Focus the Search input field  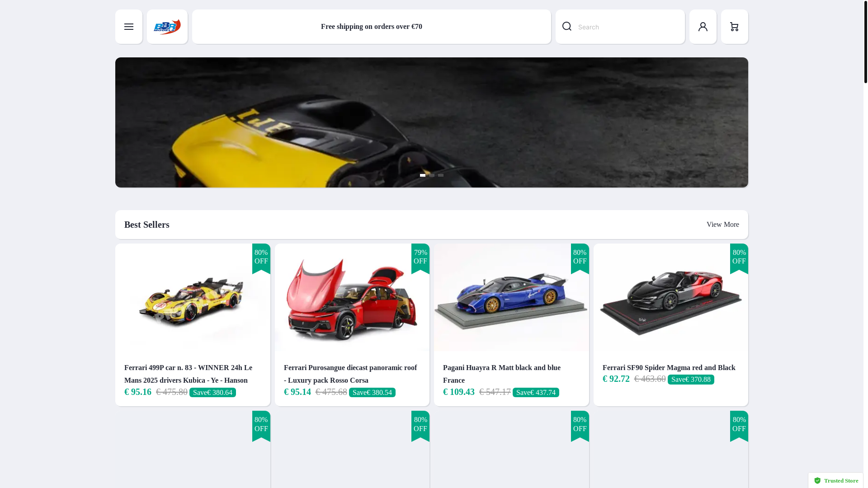click(x=628, y=27)
